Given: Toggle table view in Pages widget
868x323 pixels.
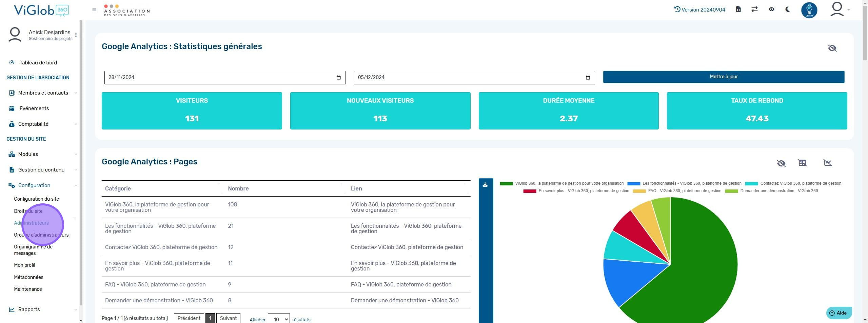Looking at the screenshot, I should pos(803,163).
